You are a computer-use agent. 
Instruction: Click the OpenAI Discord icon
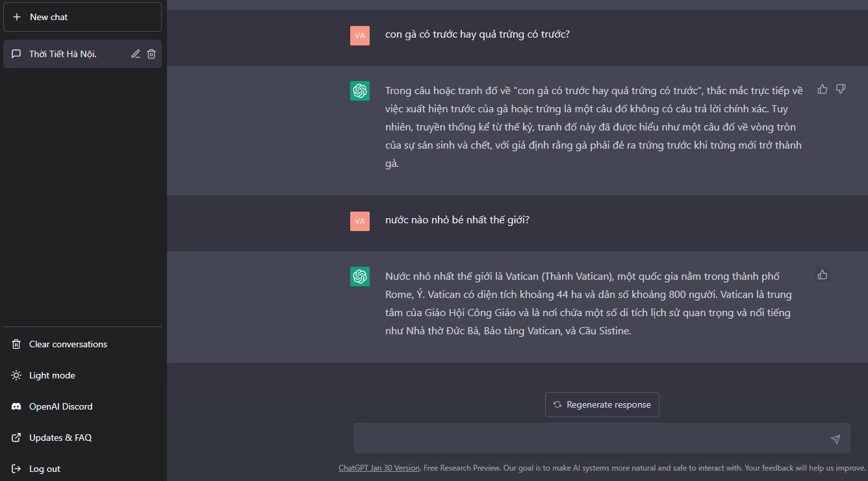(x=16, y=406)
